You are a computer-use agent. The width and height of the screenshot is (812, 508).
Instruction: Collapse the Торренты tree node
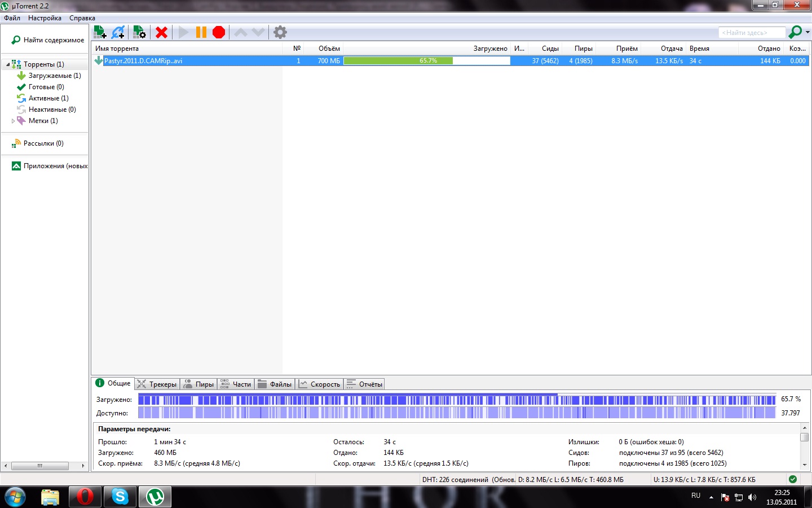point(8,64)
